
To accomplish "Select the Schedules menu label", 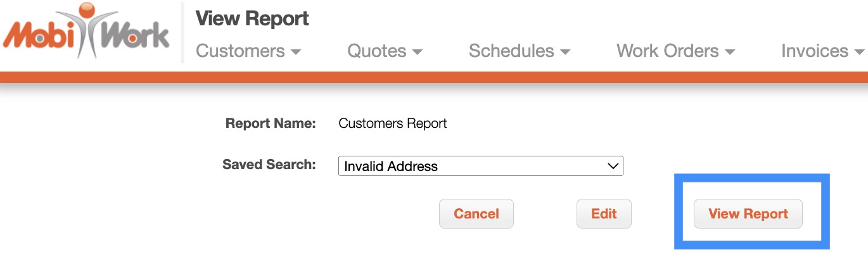I will (511, 51).
